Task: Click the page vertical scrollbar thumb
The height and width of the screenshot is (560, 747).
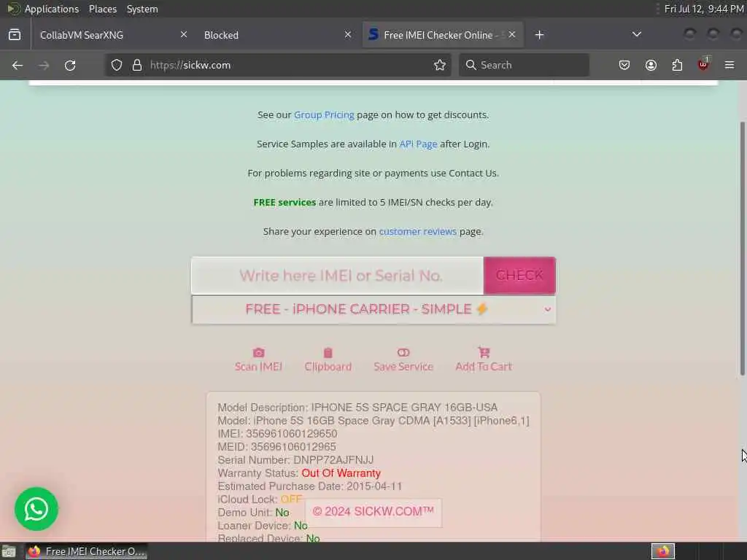Action: [742, 248]
